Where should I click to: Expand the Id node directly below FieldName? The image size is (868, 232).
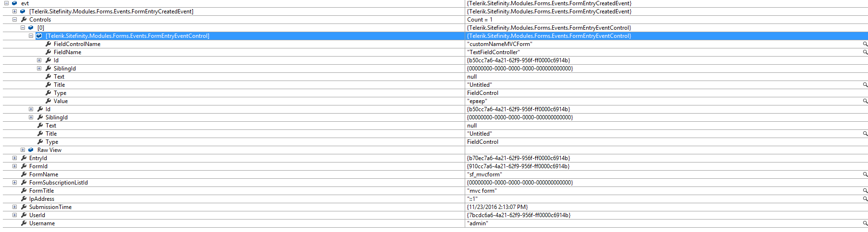tap(39, 60)
